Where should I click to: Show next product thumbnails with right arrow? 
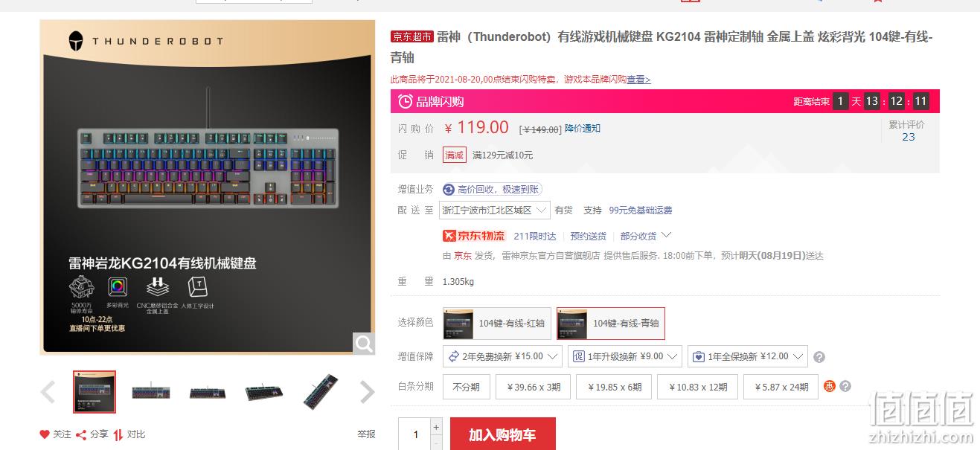[367, 392]
